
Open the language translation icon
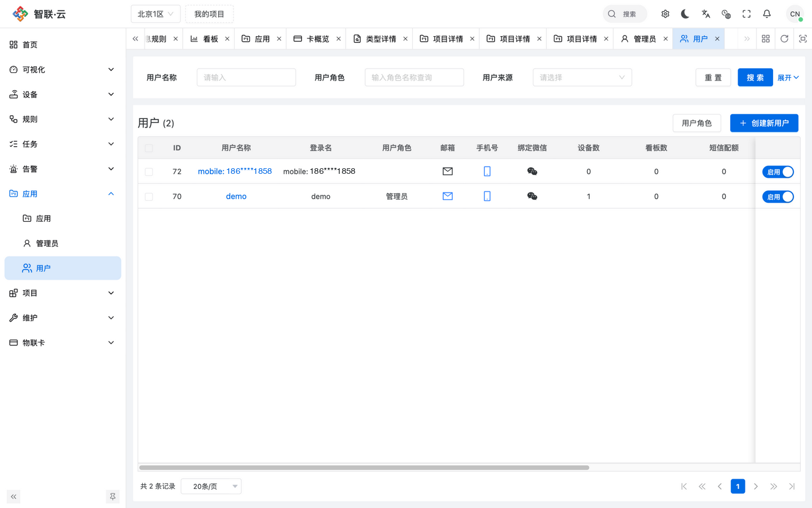pyautogui.click(x=705, y=14)
